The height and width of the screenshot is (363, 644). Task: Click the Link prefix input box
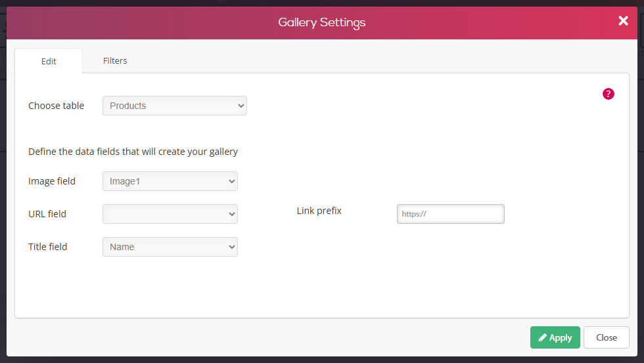(x=451, y=214)
